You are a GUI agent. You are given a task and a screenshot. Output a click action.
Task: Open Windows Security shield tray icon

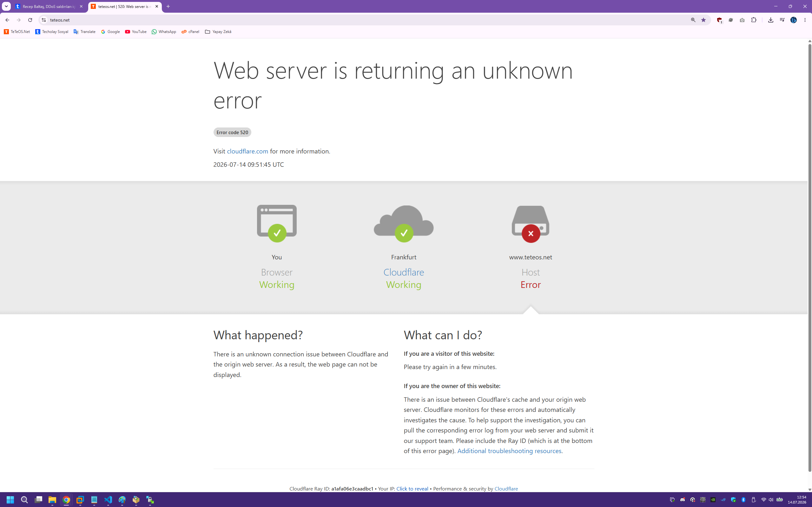733,500
